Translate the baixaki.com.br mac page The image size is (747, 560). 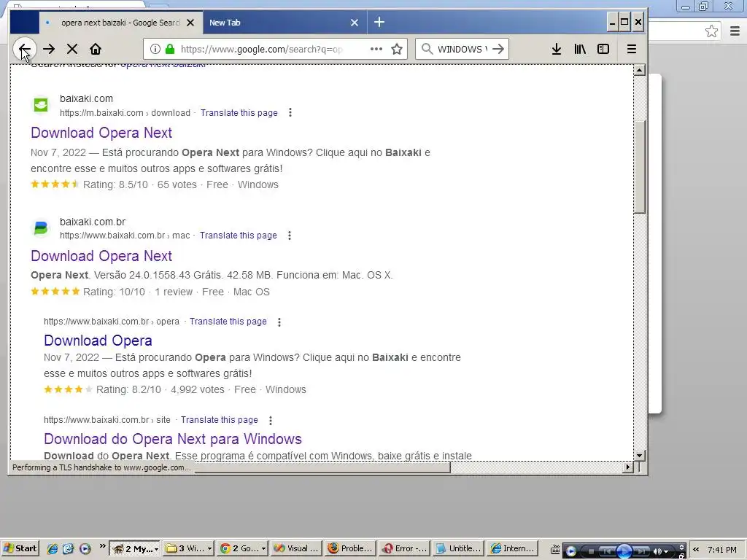[x=239, y=236]
